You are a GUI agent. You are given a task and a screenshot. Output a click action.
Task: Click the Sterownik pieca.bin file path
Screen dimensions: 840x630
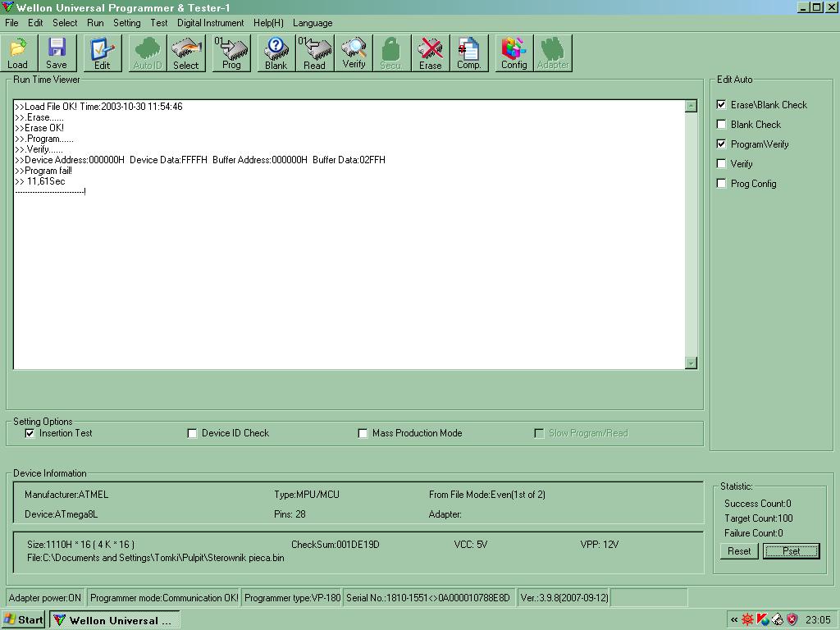tap(156, 558)
